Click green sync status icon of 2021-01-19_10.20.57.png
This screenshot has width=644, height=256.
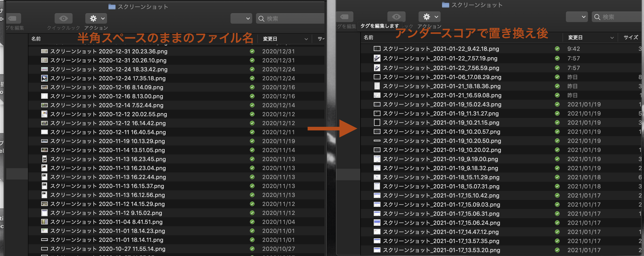click(x=557, y=132)
